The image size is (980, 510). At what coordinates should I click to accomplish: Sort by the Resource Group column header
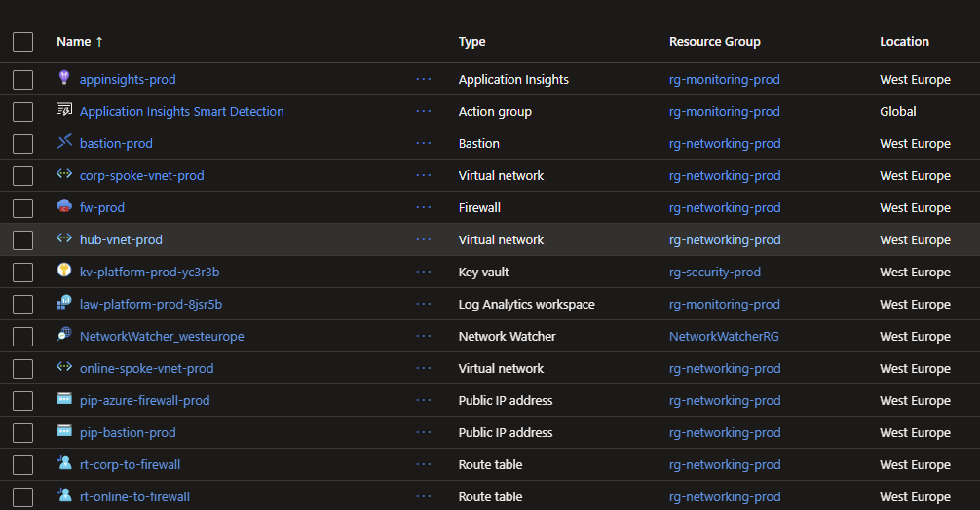tap(714, 42)
